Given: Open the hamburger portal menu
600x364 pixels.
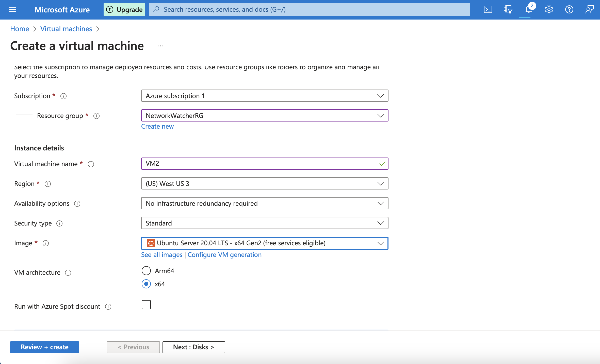Looking at the screenshot, I should pos(12,10).
